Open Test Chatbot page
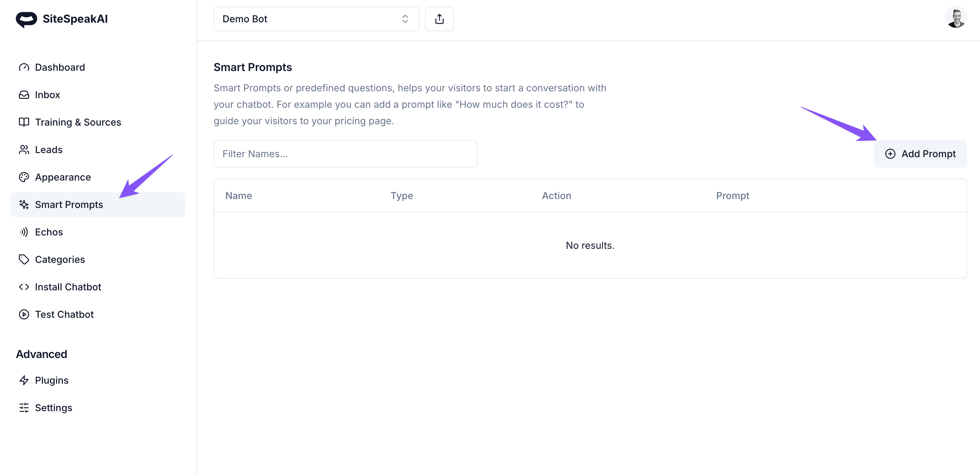The height and width of the screenshot is (475, 980). [x=64, y=314]
